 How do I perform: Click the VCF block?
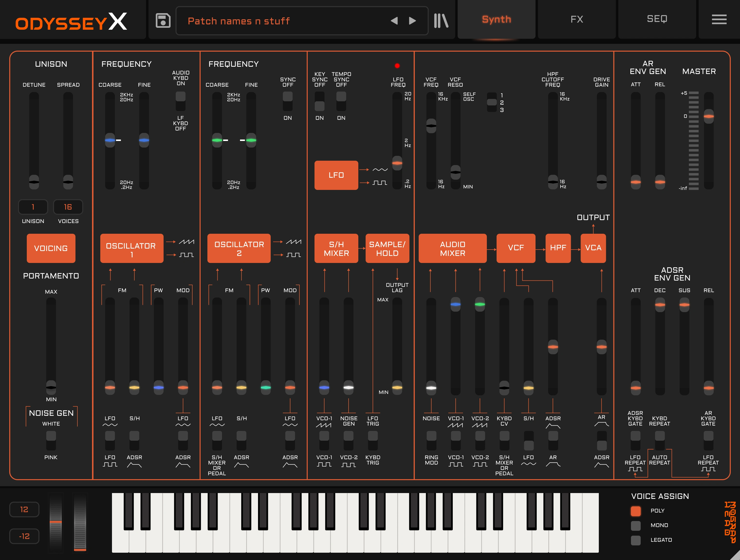click(516, 248)
